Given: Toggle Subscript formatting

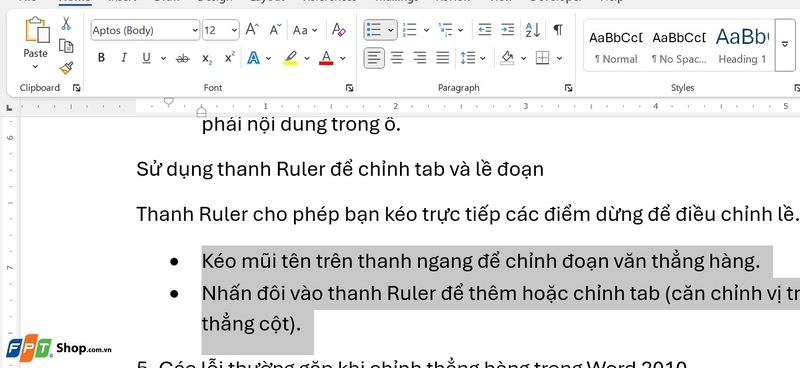Looking at the screenshot, I should [x=207, y=59].
